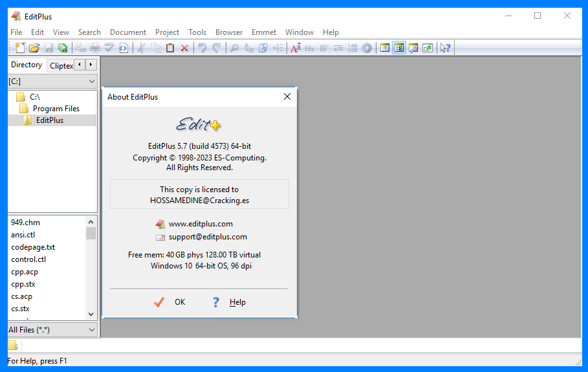Click the ABC spell check icon
The image size is (588, 372).
pos(109,48)
